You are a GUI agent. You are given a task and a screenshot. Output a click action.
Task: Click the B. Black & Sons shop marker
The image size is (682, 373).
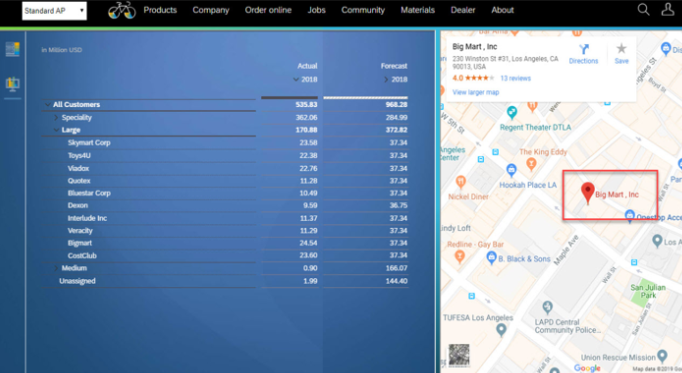coord(491,257)
